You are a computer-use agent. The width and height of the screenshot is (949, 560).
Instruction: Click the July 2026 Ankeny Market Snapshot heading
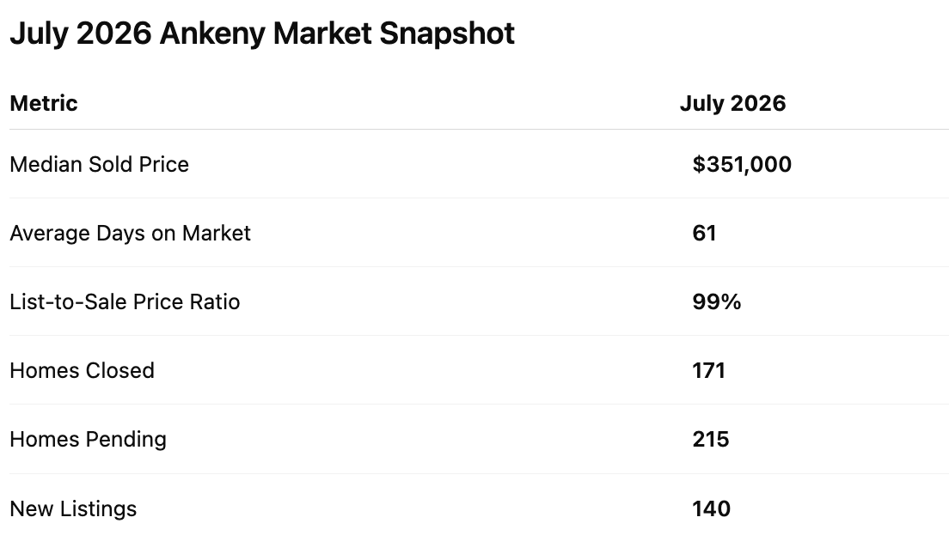pos(262,33)
